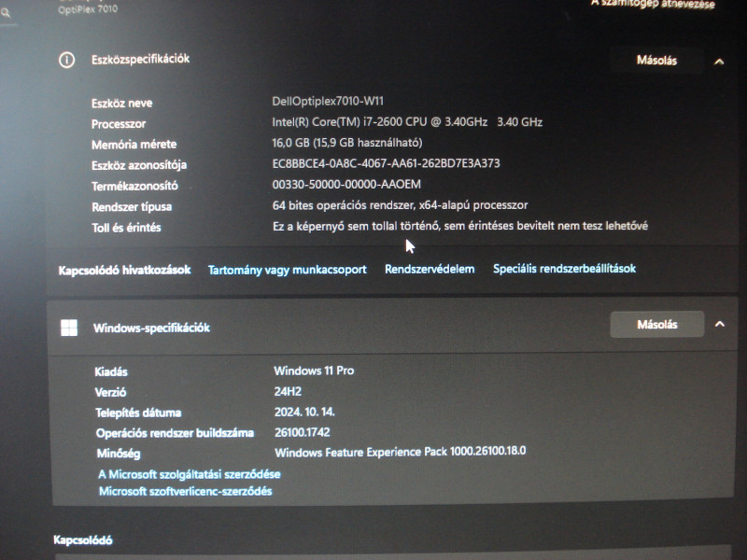Collapse the Eszközspecifikációk section chevron
The height and width of the screenshot is (560, 747).
pos(719,62)
